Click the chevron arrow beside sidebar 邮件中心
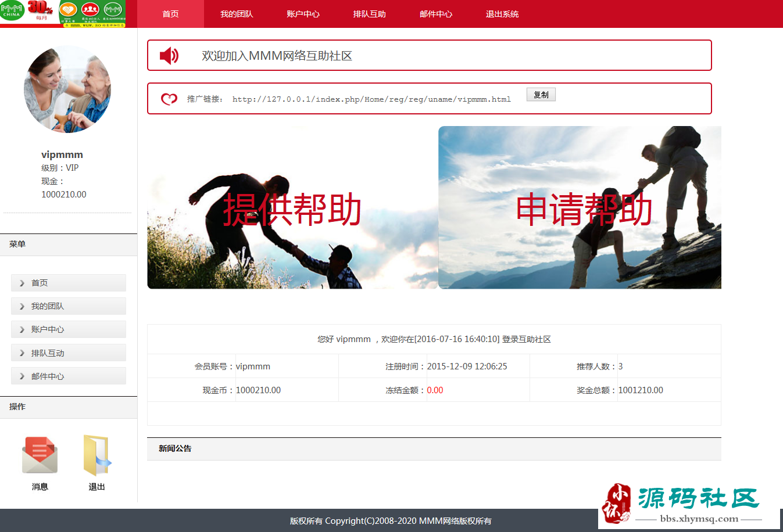The image size is (783, 532). (x=22, y=376)
